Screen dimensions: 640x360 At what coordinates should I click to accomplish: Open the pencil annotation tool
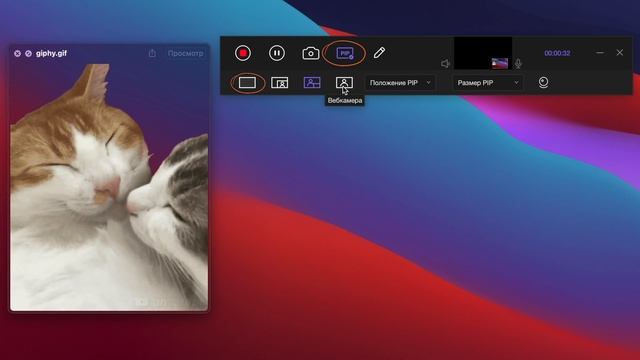(x=379, y=53)
